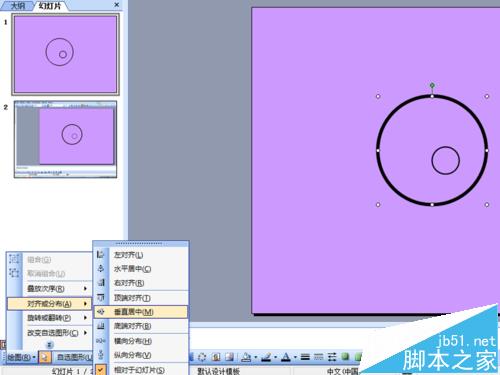This screenshot has height=375, width=500.
Task: Open the 绘图(R) Draw dropdown button
Action: [x=21, y=357]
